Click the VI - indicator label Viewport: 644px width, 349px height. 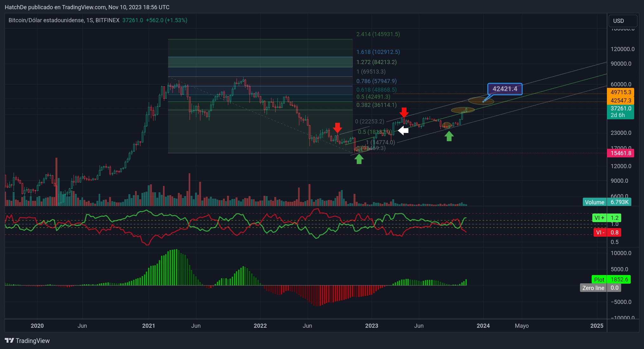click(600, 233)
